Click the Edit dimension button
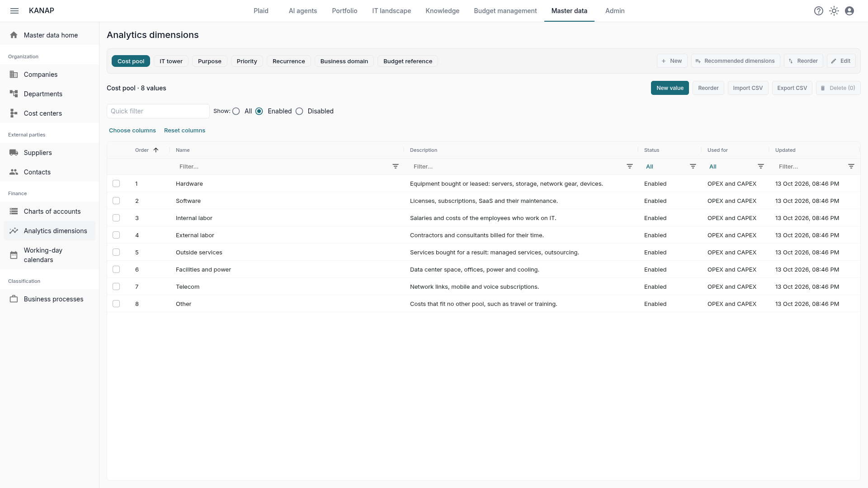 841,61
